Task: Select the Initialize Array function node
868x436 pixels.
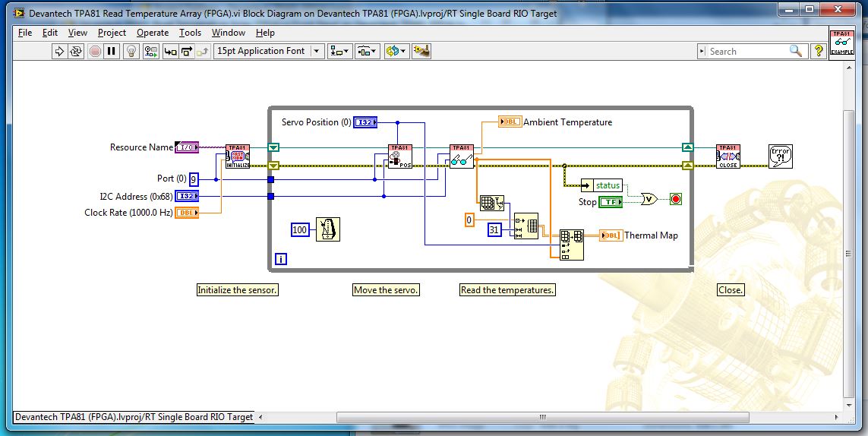Action: pyautogui.click(x=526, y=226)
